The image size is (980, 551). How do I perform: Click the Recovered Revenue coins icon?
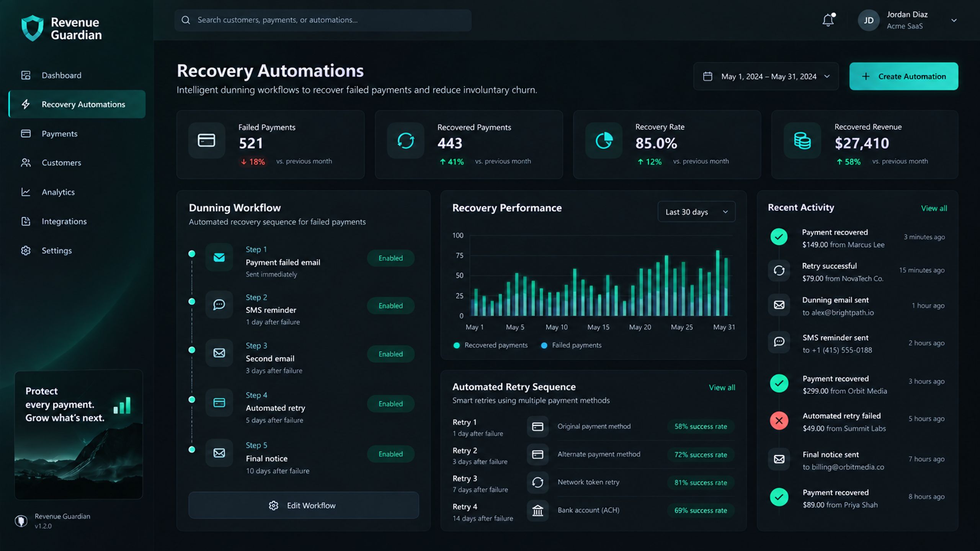point(802,140)
